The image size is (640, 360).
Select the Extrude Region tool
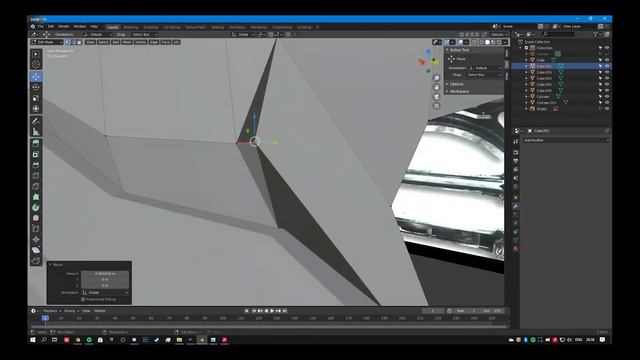[36, 144]
